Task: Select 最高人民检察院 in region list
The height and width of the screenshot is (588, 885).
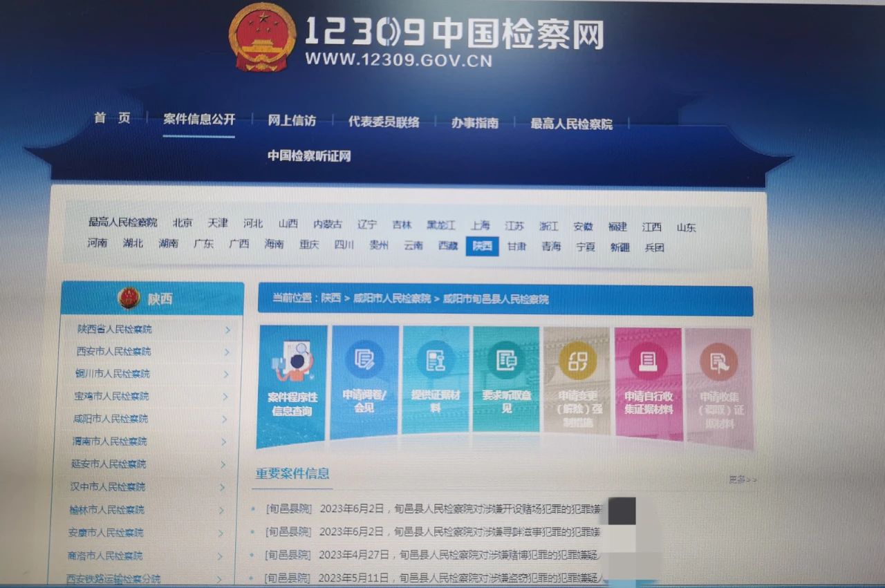Action: (122, 222)
